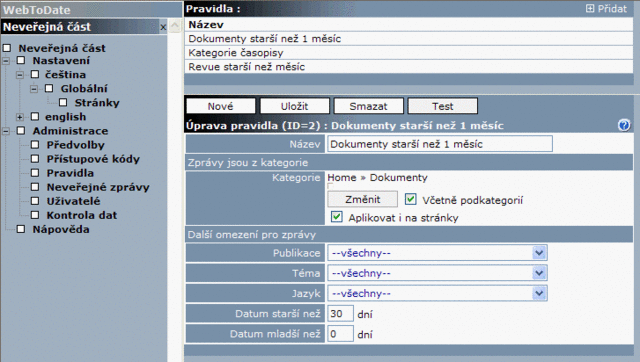Tick the checkbox next to Neveřejná část
The height and width of the screenshot is (362, 640).
(7, 48)
